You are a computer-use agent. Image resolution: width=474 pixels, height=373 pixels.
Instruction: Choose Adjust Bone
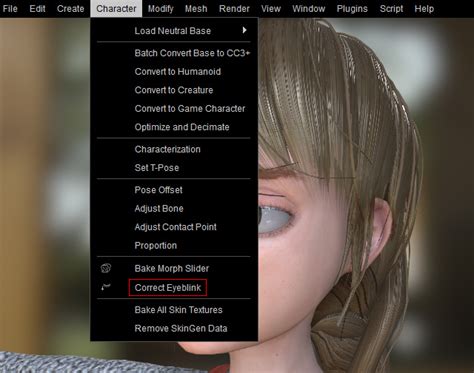174,209
